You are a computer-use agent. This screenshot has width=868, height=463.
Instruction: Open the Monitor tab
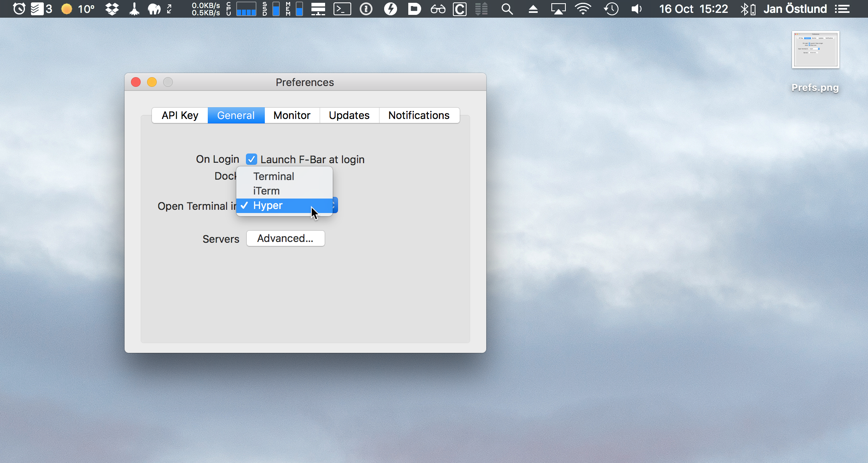(292, 115)
